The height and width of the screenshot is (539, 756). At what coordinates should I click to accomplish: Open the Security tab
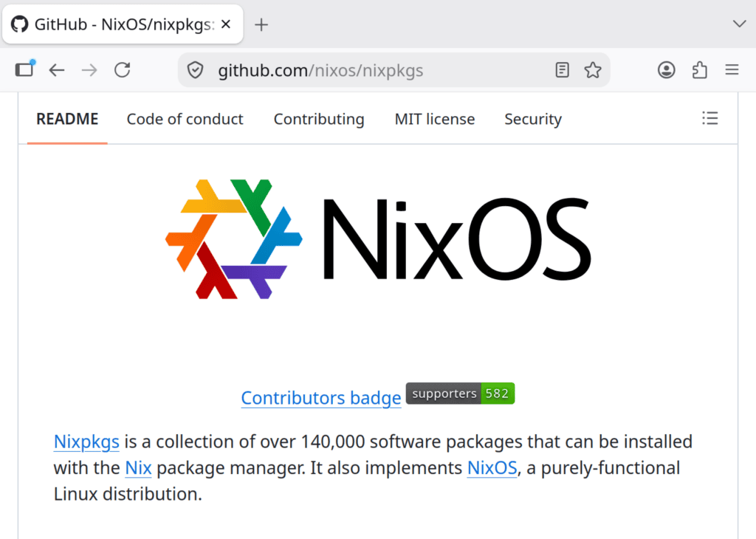[533, 119]
